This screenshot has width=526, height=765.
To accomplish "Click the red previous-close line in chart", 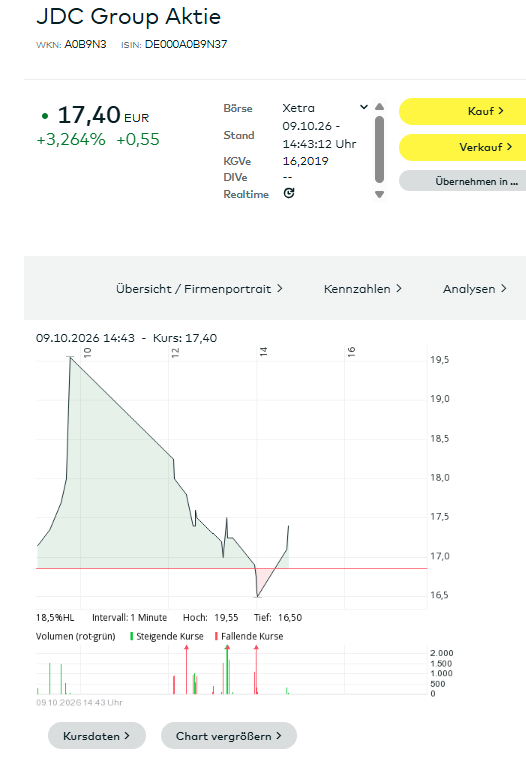I will (232, 568).
